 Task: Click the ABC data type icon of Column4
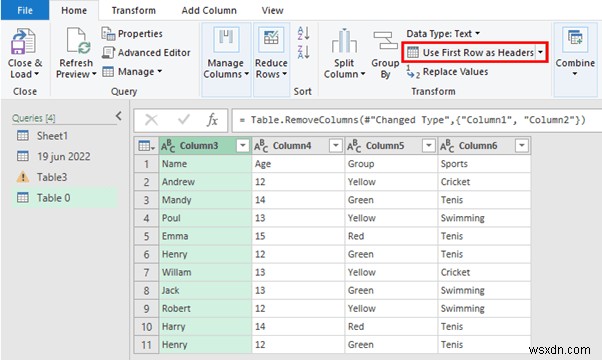(x=261, y=146)
